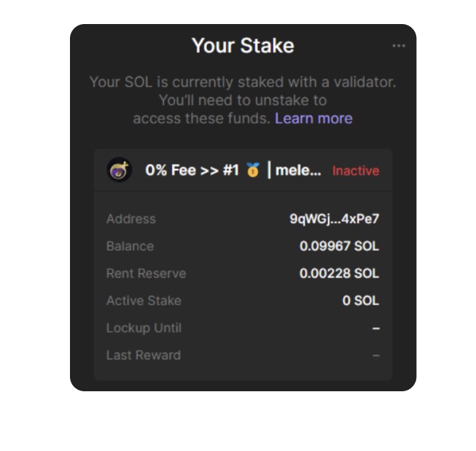Click the Last Reward dash value
Image resolution: width=476 pixels, height=451 pixels.
coord(376,356)
